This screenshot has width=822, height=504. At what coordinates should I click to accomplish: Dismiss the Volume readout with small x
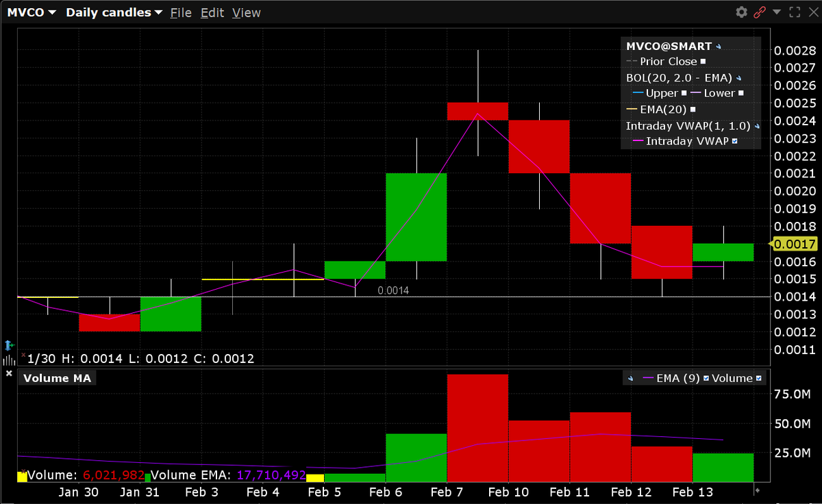pos(23,472)
